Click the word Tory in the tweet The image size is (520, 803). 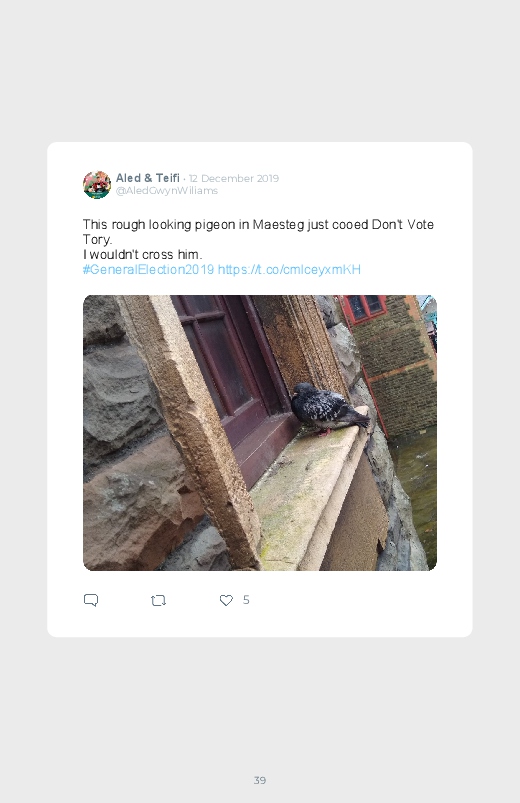coord(96,240)
